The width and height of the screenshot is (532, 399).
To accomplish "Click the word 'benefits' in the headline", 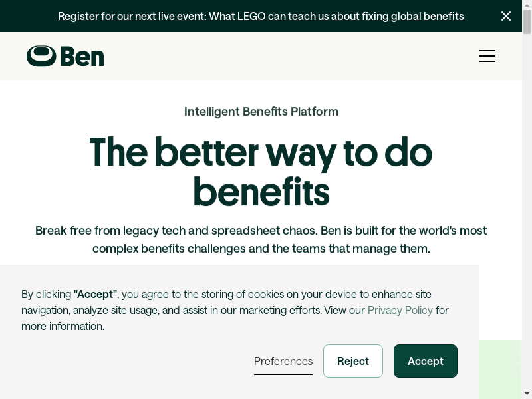I will click(261, 192).
